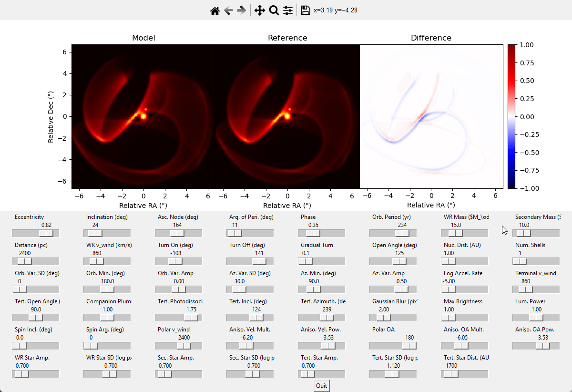The width and height of the screenshot is (572, 392).
Task: Adjust the Lum. Power slider
Action: click(536, 318)
